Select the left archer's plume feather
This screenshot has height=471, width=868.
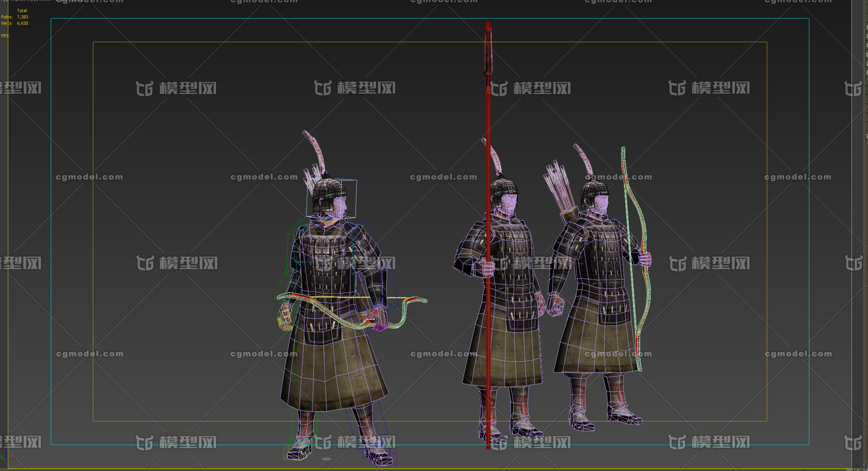(x=316, y=151)
